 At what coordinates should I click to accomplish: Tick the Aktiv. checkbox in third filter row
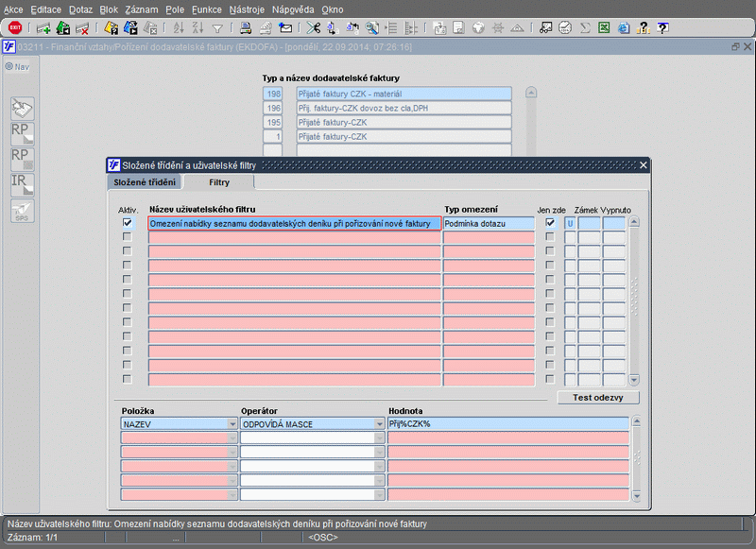pos(127,251)
